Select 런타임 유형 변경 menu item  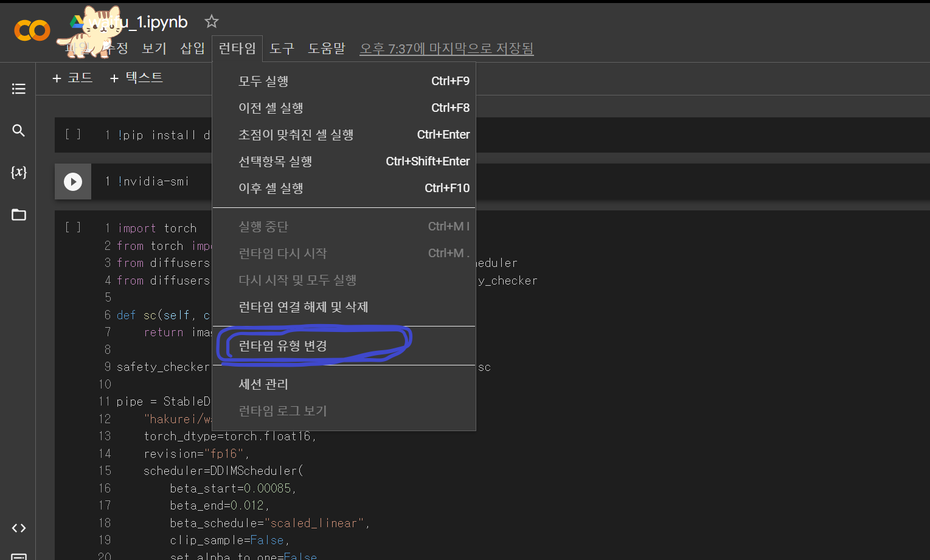tap(283, 346)
